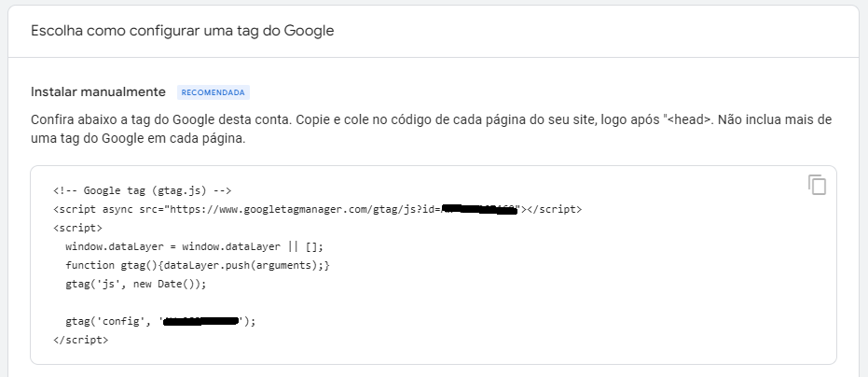Click the window.dataLayer assignment line

click(x=194, y=246)
